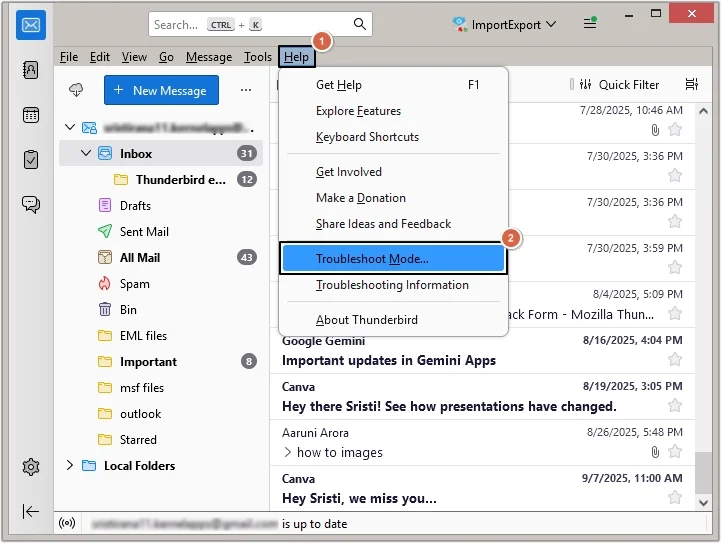Click the online status icon in status bar
This screenshot has width=722, height=544.
click(x=67, y=523)
